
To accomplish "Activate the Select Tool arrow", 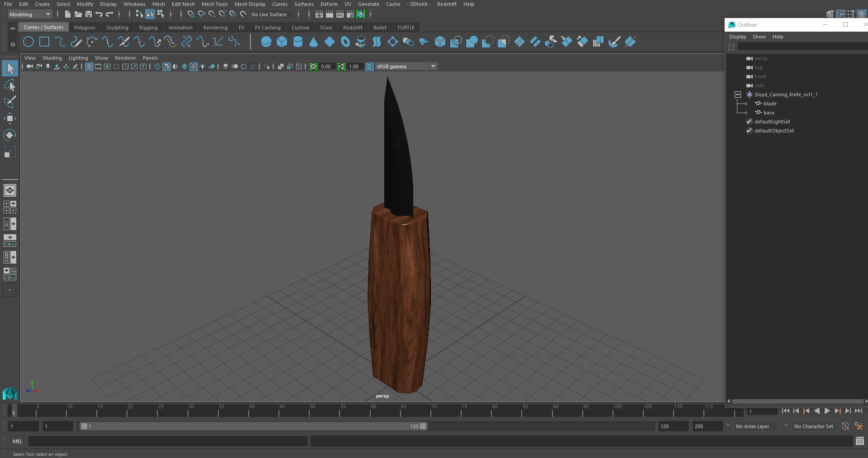I will [10, 68].
